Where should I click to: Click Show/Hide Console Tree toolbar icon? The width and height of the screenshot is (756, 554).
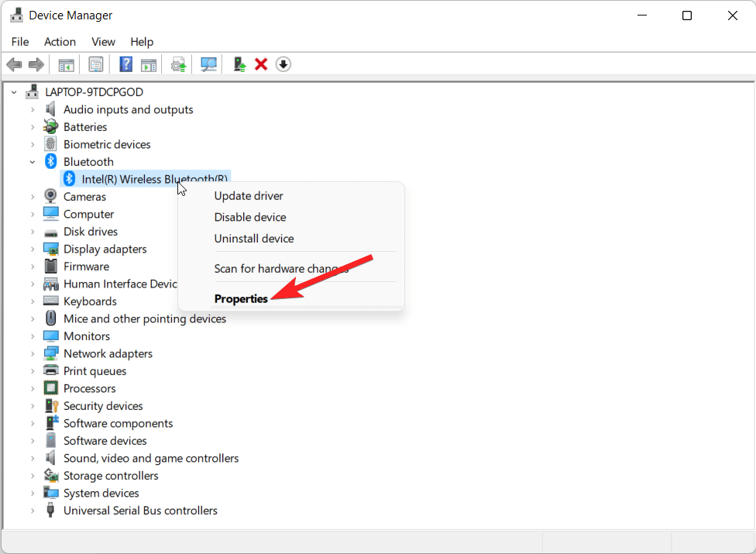tap(67, 64)
